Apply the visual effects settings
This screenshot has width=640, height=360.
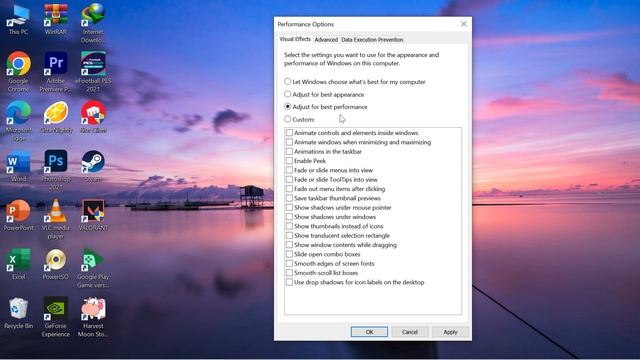tap(450, 332)
